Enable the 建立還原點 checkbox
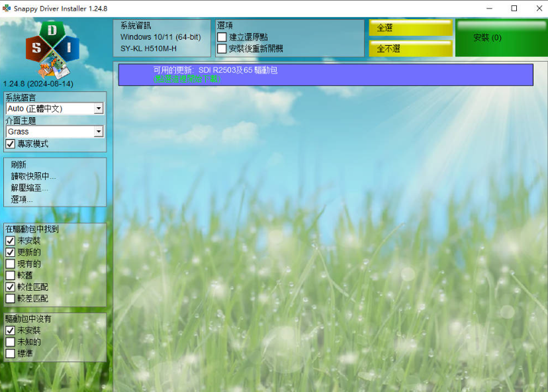548x392 pixels. click(x=222, y=38)
